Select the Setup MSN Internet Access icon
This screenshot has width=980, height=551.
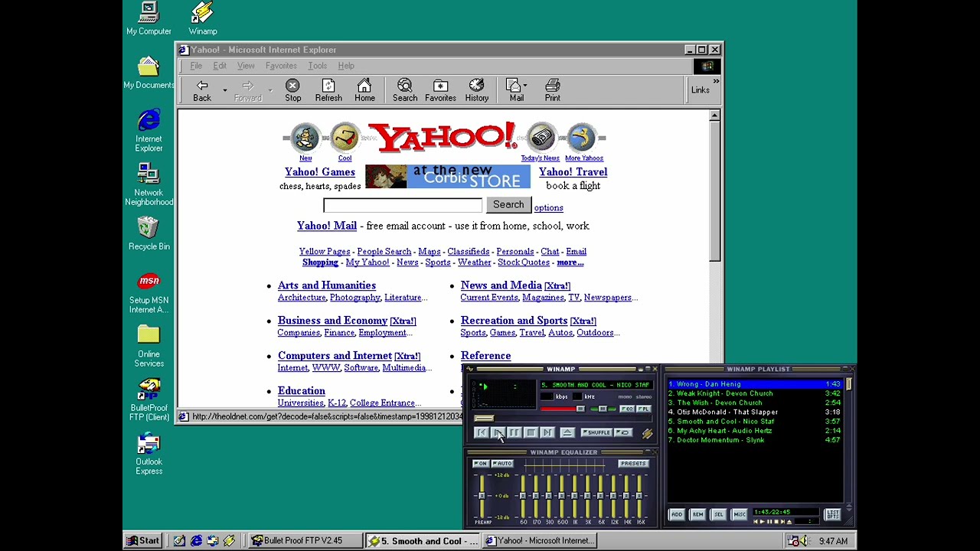[149, 292]
